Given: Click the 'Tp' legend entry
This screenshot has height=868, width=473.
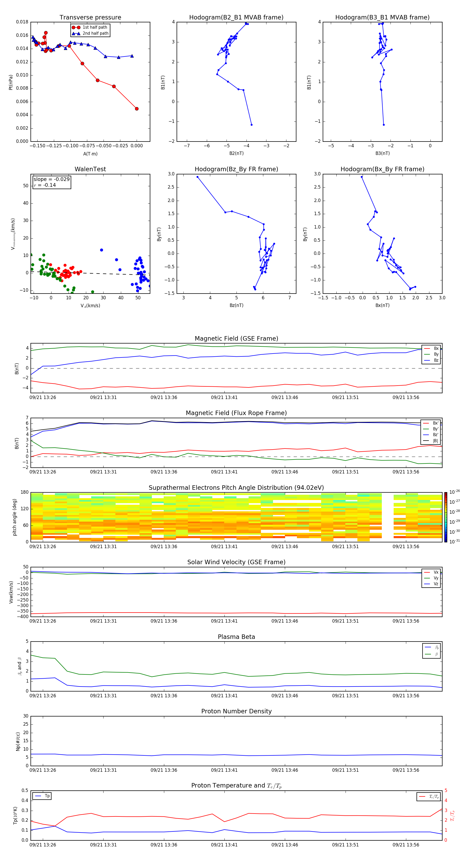Looking at the screenshot, I should coord(42,796).
